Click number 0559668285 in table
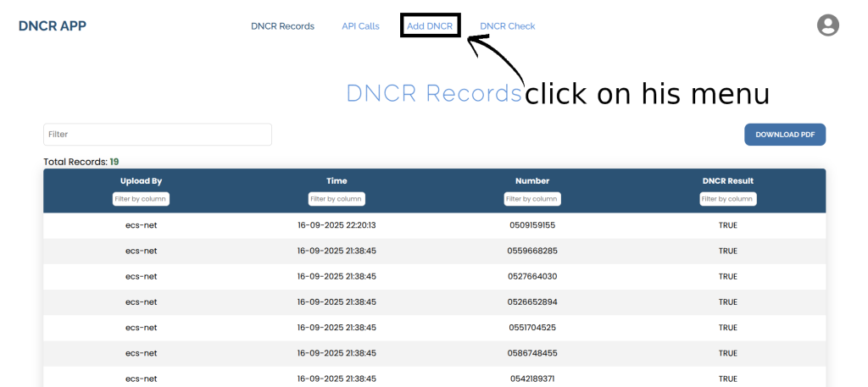The image size is (868, 387). (532, 251)
